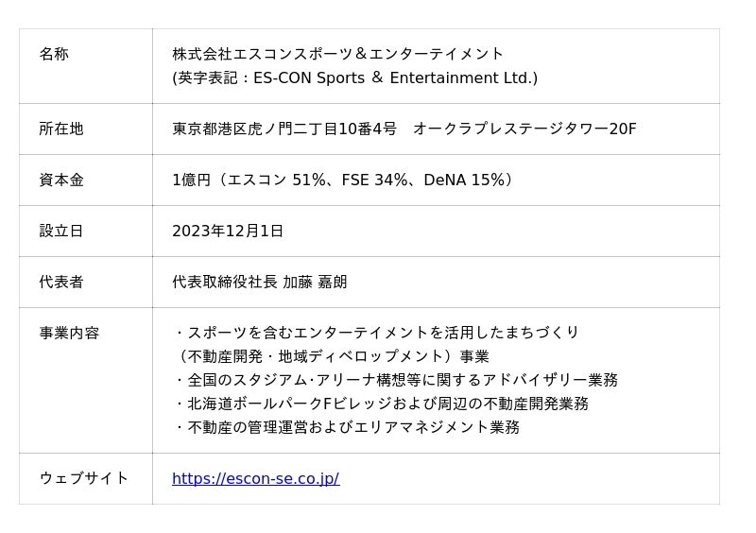
Task: Click the 東京都港区虎ノ門二丁目10番4号 address text
Action: click(x=284, y=129)
